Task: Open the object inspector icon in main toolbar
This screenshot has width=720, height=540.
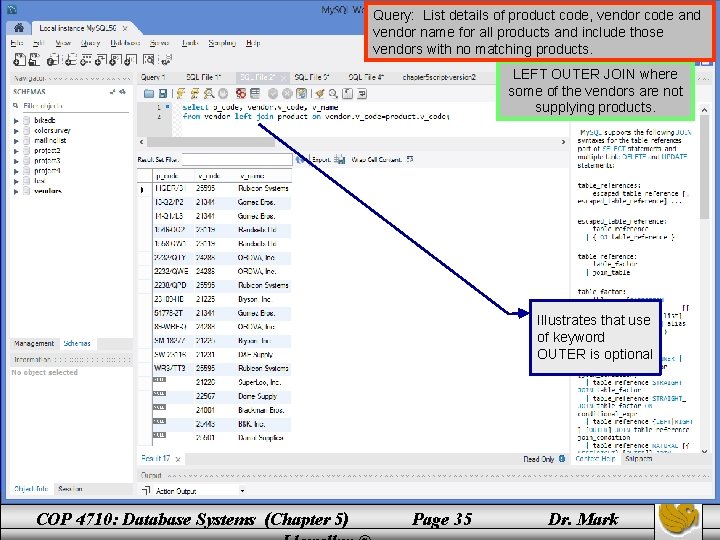Action: coord(54,59)
